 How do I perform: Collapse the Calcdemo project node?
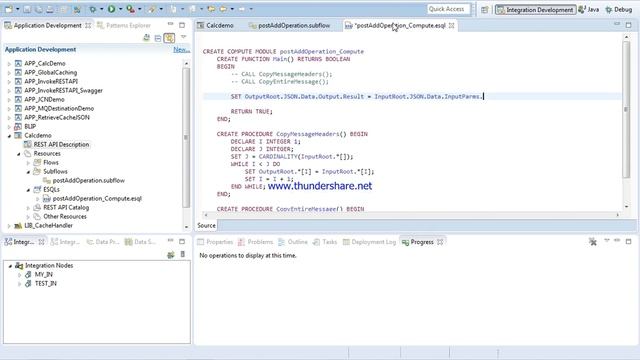9,136
